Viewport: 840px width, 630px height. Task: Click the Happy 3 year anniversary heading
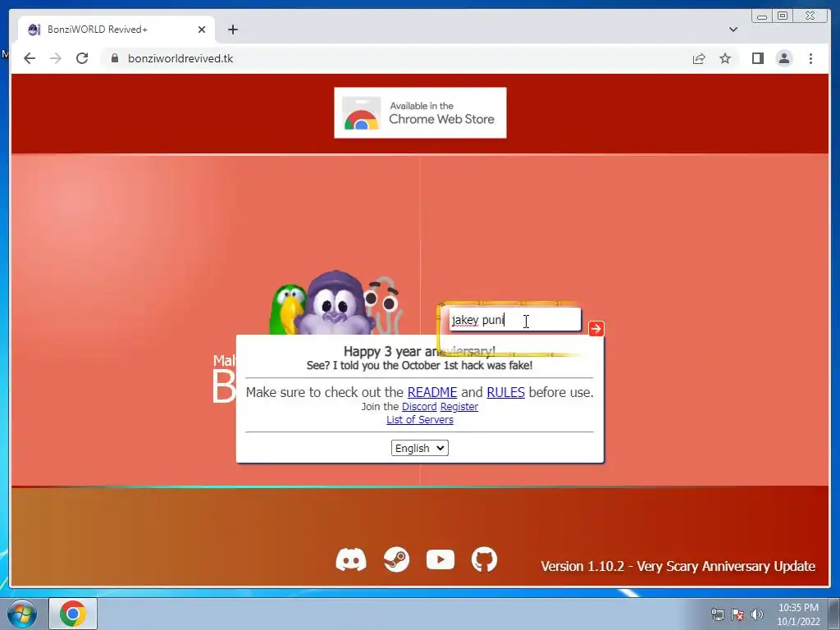[x=419, y=351]
